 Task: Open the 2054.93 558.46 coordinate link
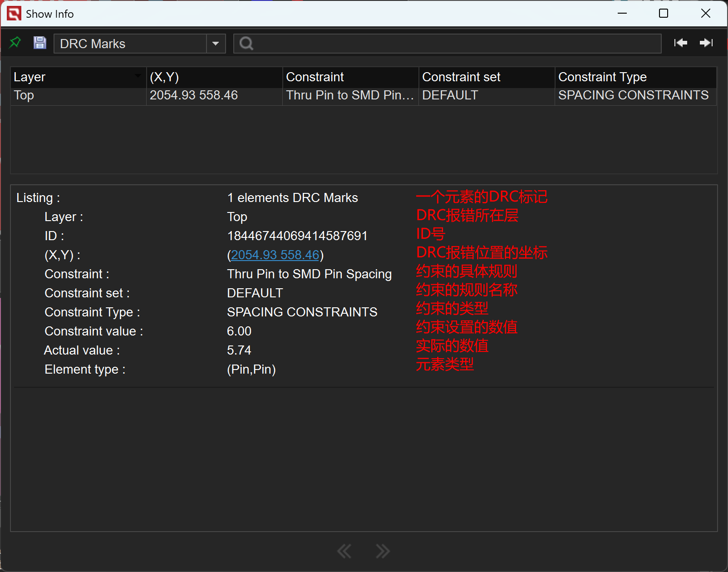(275, 255)
